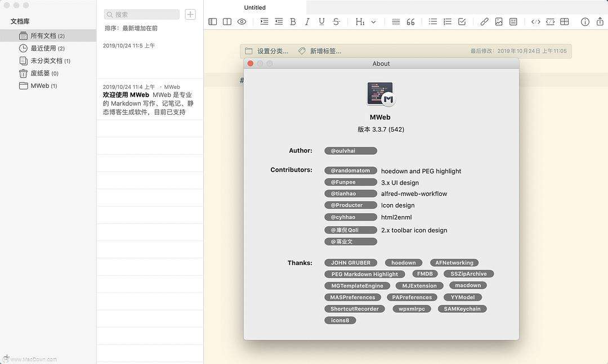Toggle the sidebar visibility icon
Viewport: 608px width, 364px height.
[x=213, y=21]
